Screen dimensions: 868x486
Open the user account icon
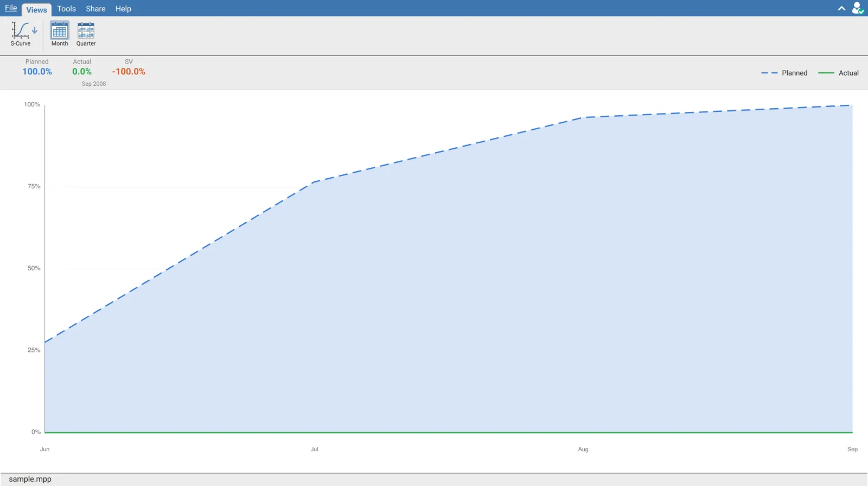pyautogui.click(x=857, y=8)
